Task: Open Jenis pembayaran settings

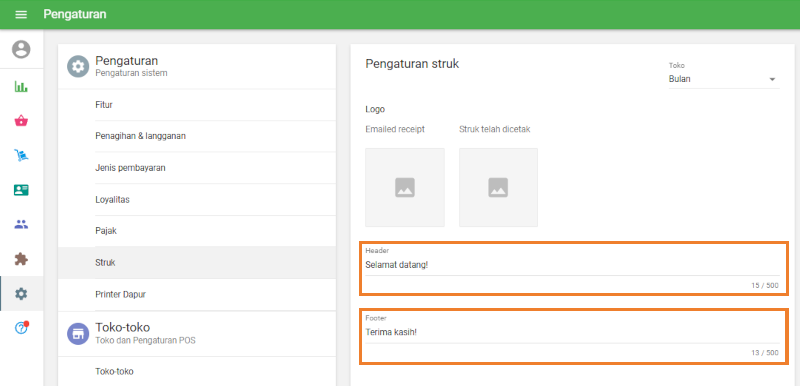Action: (x=197, y=168)
